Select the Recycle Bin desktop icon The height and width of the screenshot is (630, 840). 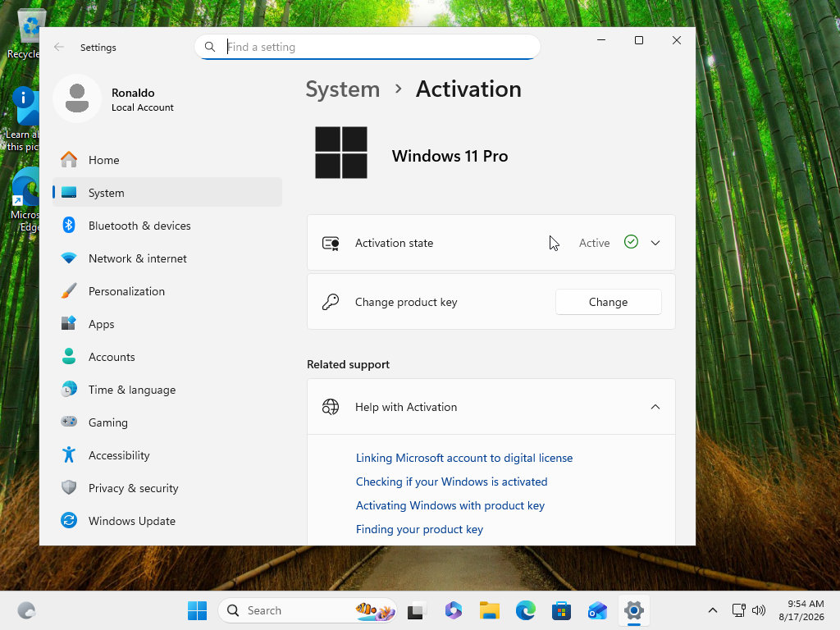point(23,34)
